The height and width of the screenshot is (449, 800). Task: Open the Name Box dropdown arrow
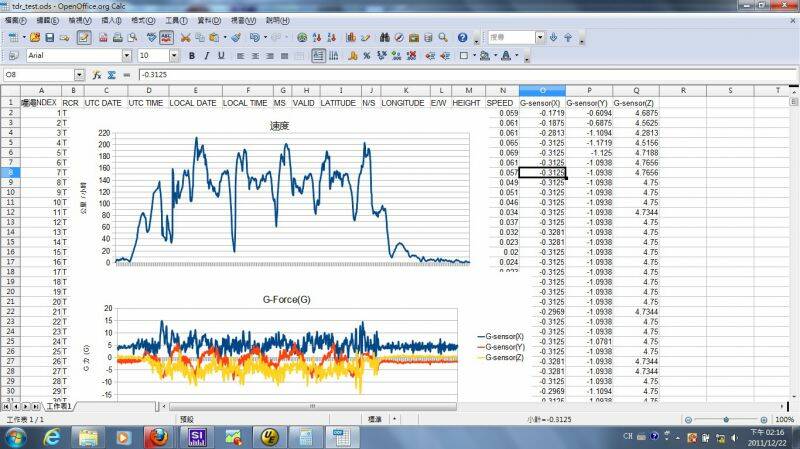[x=79, y=75]
